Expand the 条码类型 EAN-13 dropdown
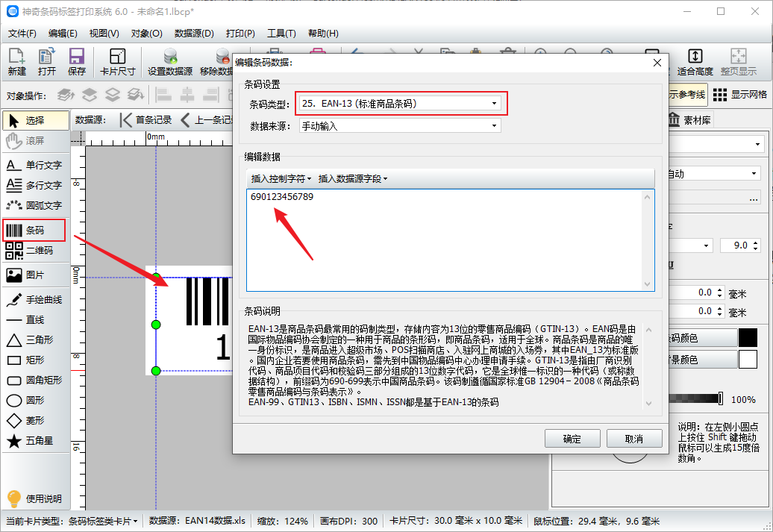This screenshot has height=532, width=773. pyautogui.click(x=400, y=104)
